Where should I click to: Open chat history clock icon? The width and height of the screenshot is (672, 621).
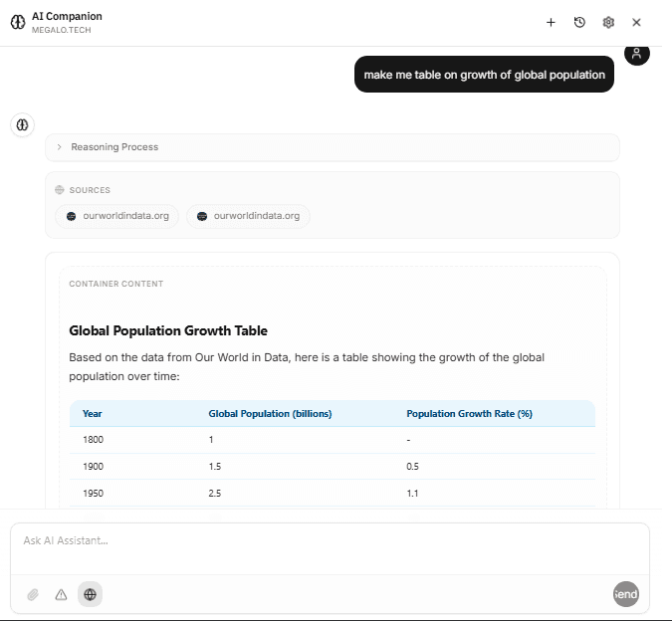pyautogui.click(x=579, y=22)
